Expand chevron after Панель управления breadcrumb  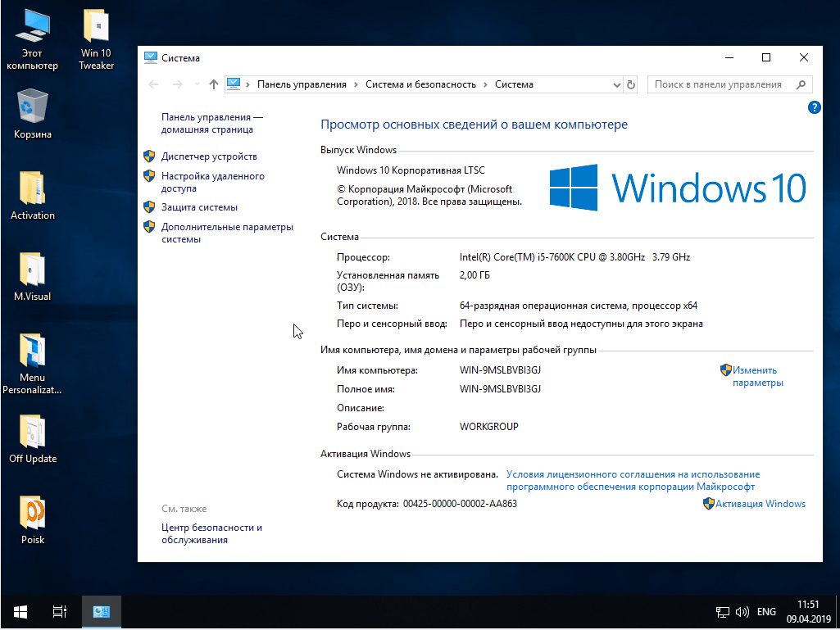(356, 84)
